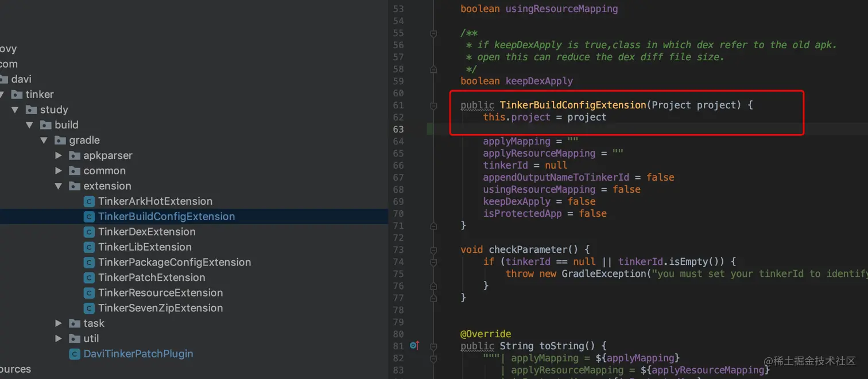Click the apkparser folder icon
The width and height of the screenshot is (868, 379).
coord(75,155)
